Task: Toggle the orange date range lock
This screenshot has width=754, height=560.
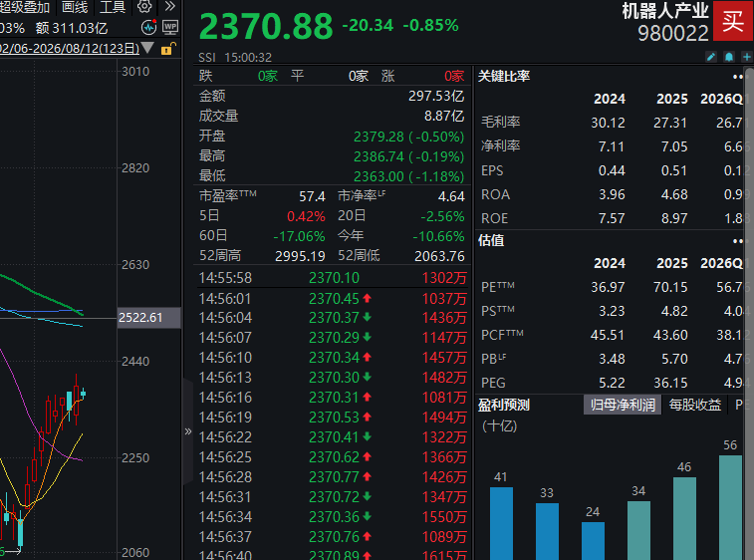Action: [x=167, y=49]
